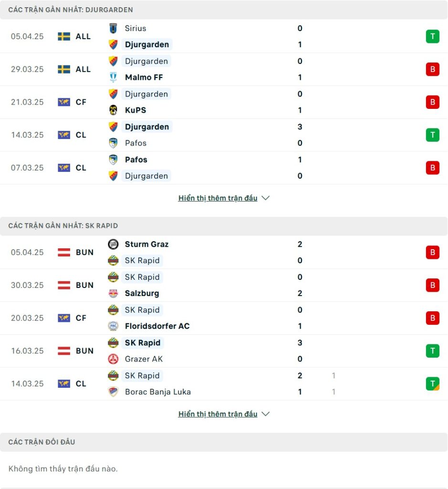448x489 pixels.
Task: Click Austria flag on 30.03.25 match
Action: [64, 285]
